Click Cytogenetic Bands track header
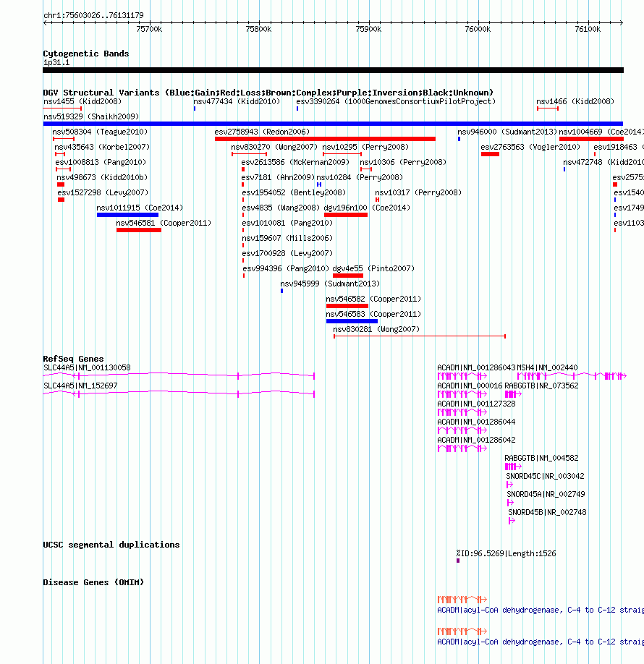644x664 pixels. [86, 54]
